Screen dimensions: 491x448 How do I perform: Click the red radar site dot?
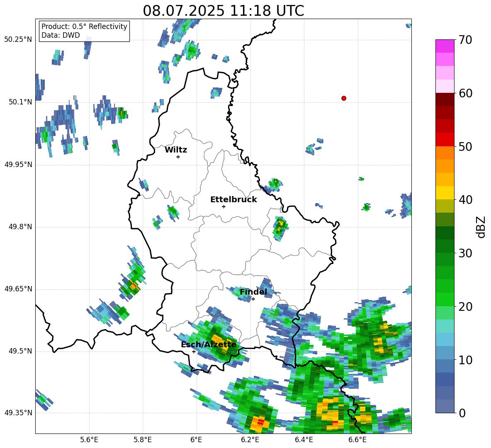click(344, 98)
